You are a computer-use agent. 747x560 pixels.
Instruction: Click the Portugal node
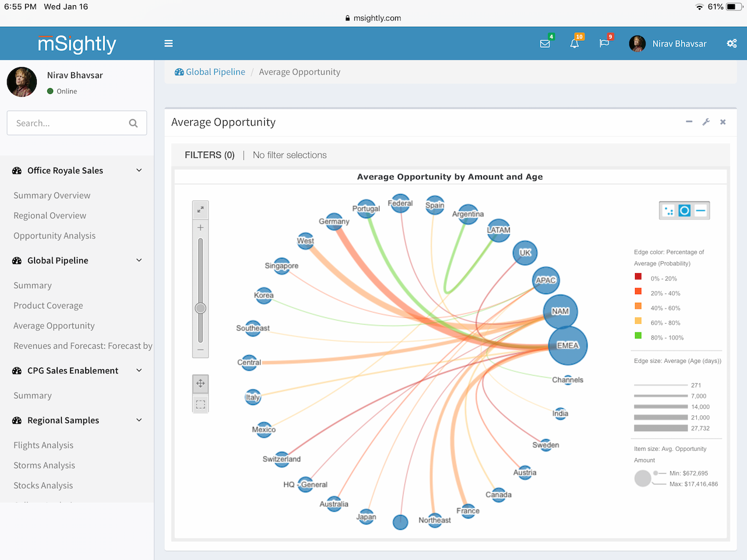366,209
